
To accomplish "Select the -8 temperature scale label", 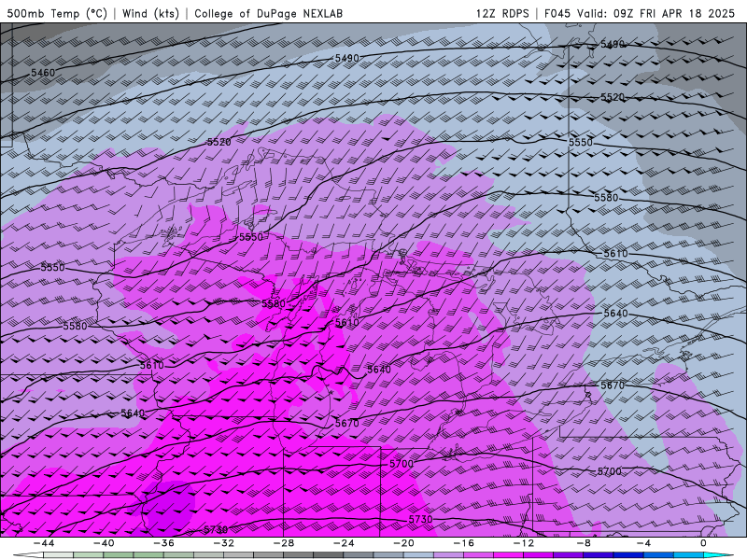I will pyautogui.click(x=583, y=543).
